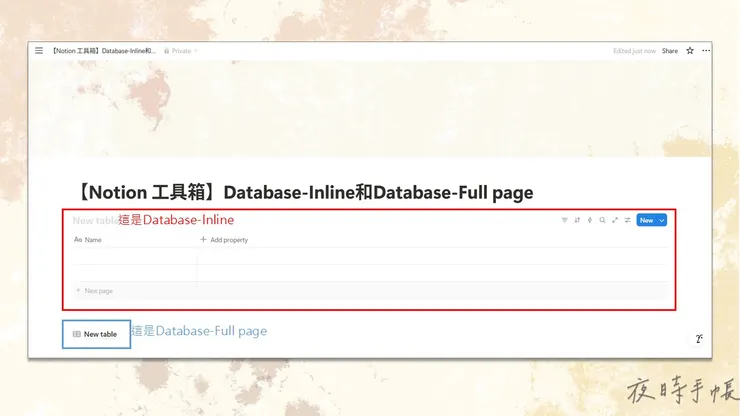Screen dimensions: 740x416
Task: Open the view settings sliders icon
Action: pyautogui.click(x=628, y=220)
